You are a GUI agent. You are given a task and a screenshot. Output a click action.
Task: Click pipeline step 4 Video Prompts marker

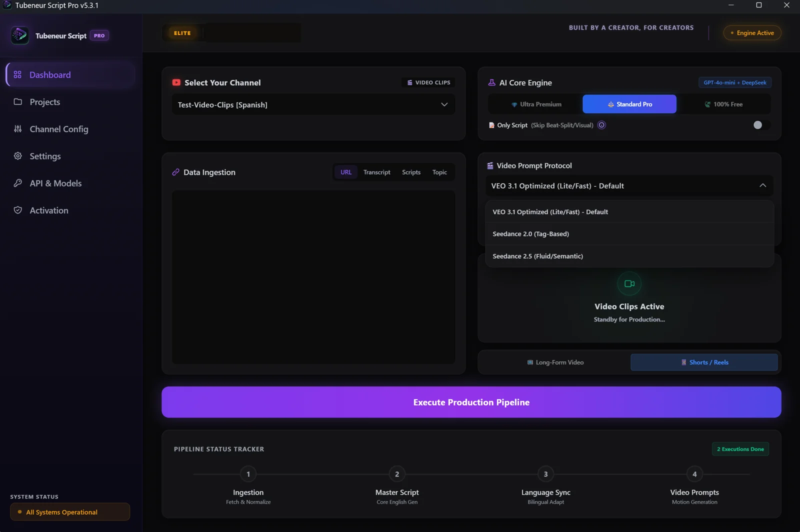click(694, 474)
